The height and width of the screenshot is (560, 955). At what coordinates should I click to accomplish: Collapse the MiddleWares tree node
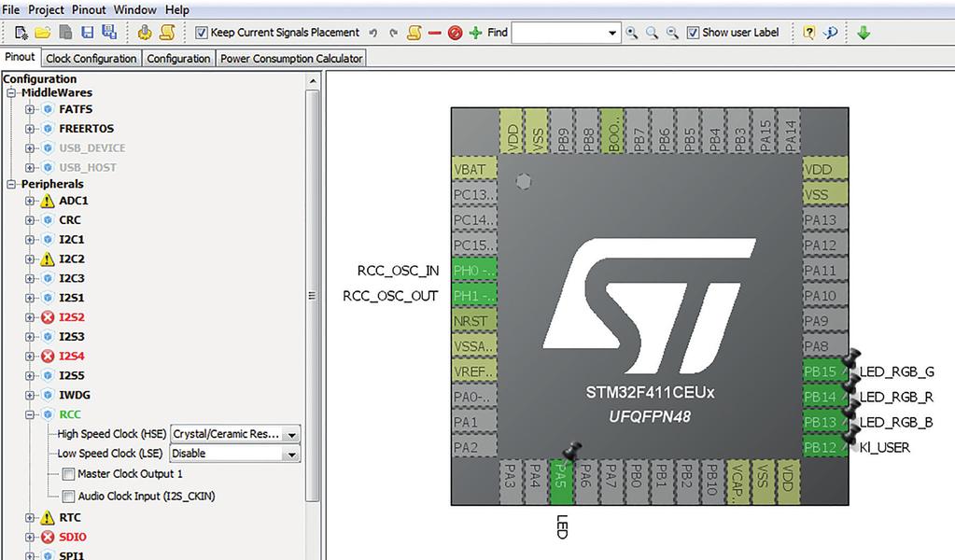(x=11, y=93)
